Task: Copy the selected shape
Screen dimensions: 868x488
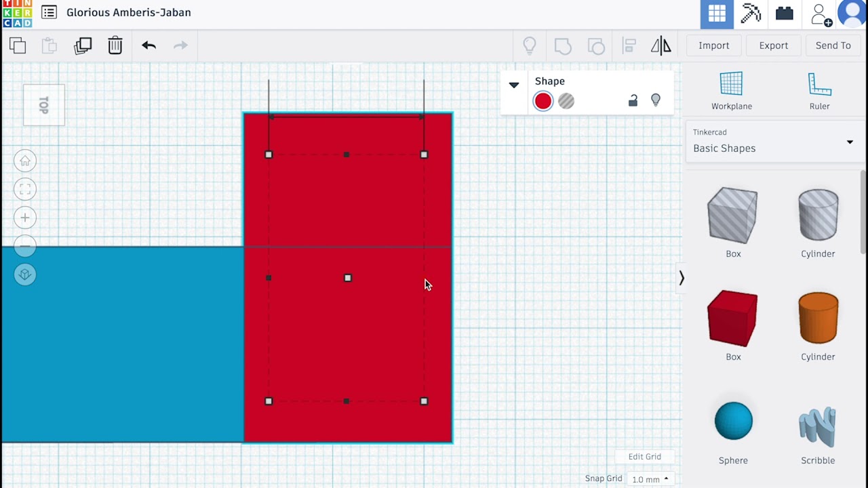Action: [x=18, y=45]
